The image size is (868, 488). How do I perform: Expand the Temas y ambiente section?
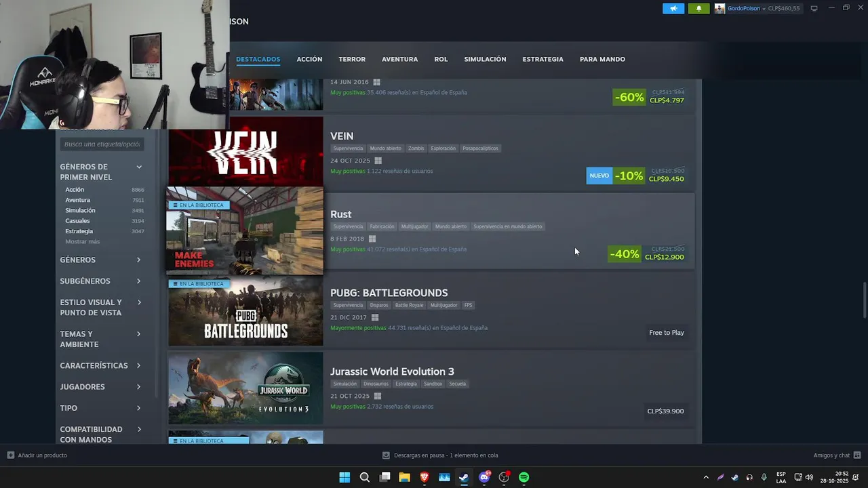tap(139, 333)
